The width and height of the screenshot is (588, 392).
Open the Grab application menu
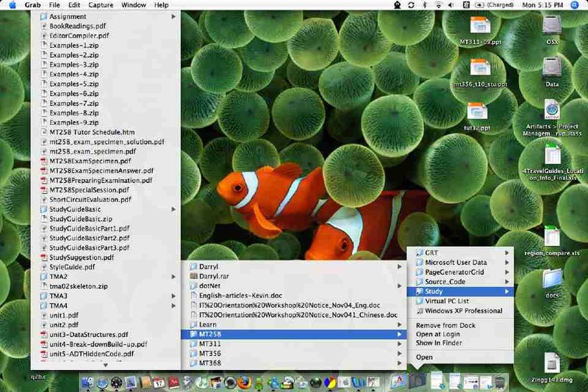(32, 5)
